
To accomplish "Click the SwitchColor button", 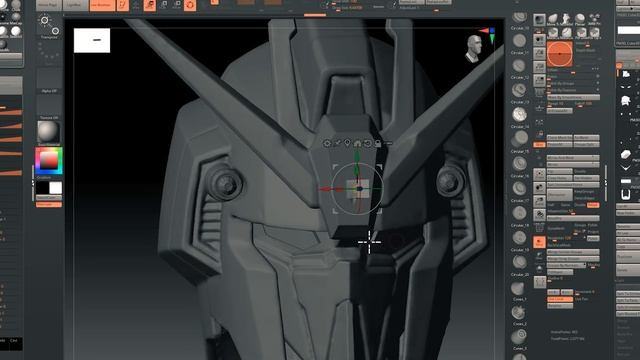I will click(49, 198).
